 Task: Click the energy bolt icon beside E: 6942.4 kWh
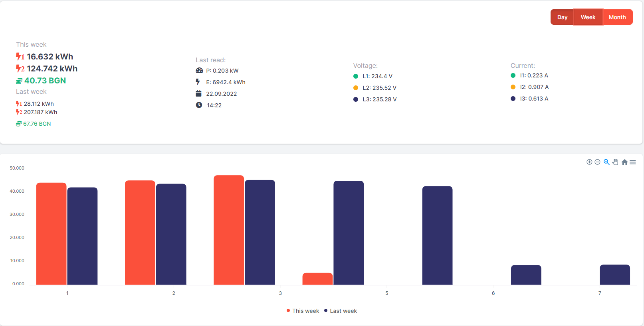coord(198,82)
